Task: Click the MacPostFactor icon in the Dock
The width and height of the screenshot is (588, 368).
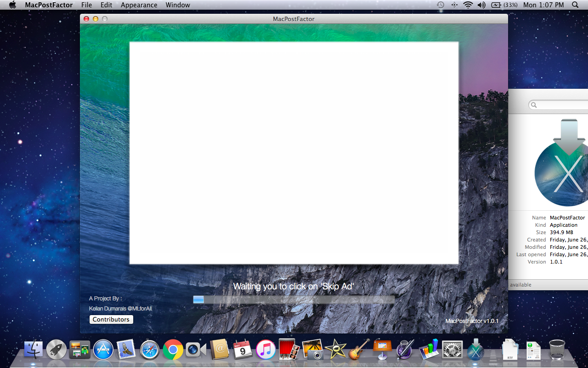Action: point(475,350)
